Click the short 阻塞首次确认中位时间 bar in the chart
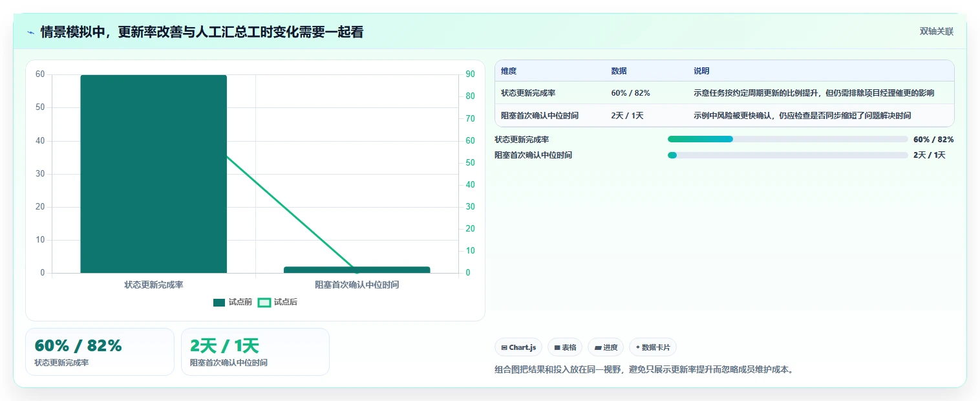 [357, 270]
